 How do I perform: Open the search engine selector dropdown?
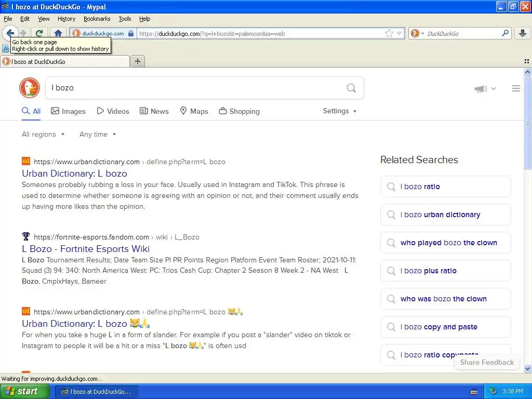pos(417,33)
